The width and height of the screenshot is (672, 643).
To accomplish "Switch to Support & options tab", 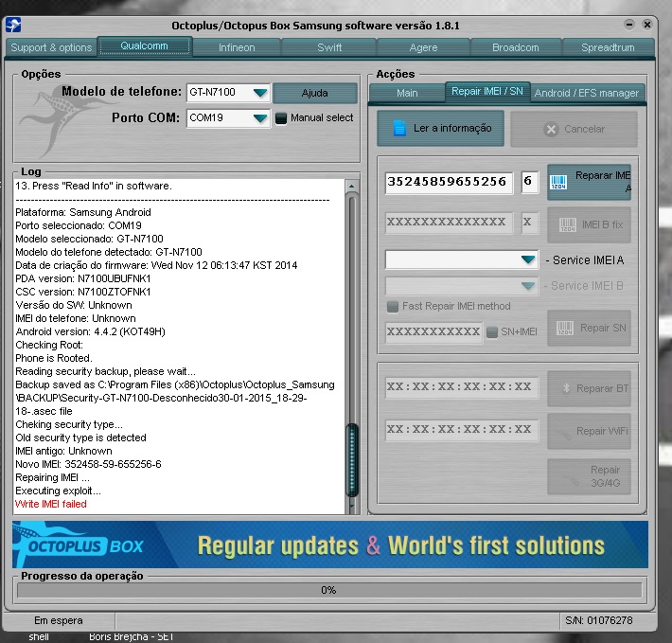I will coord(51,47).
